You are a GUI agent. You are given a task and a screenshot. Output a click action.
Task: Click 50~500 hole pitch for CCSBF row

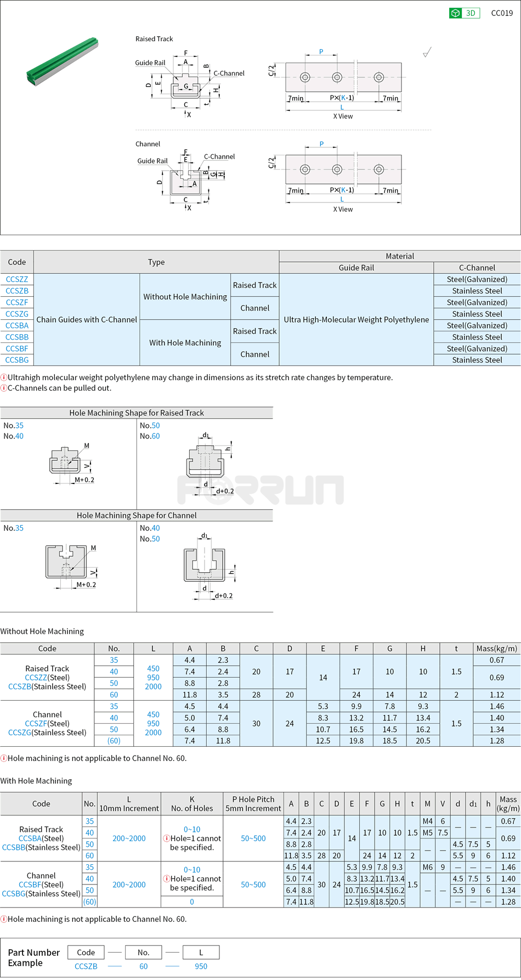[253, 885]
